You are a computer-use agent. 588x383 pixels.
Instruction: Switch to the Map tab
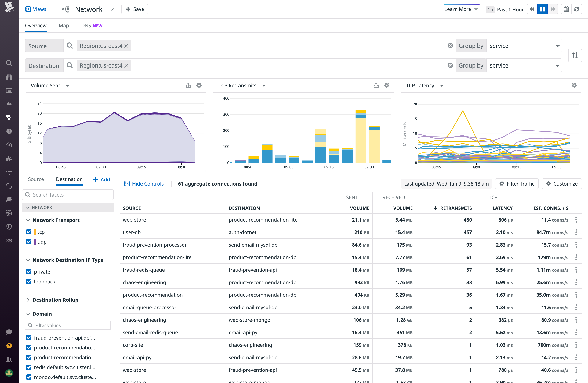[64, 25]
